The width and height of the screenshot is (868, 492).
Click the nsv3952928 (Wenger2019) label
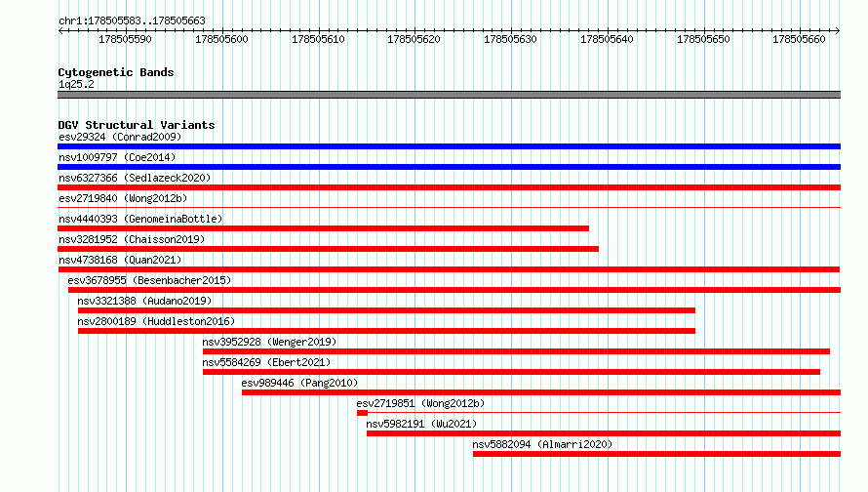pos(269,342)
